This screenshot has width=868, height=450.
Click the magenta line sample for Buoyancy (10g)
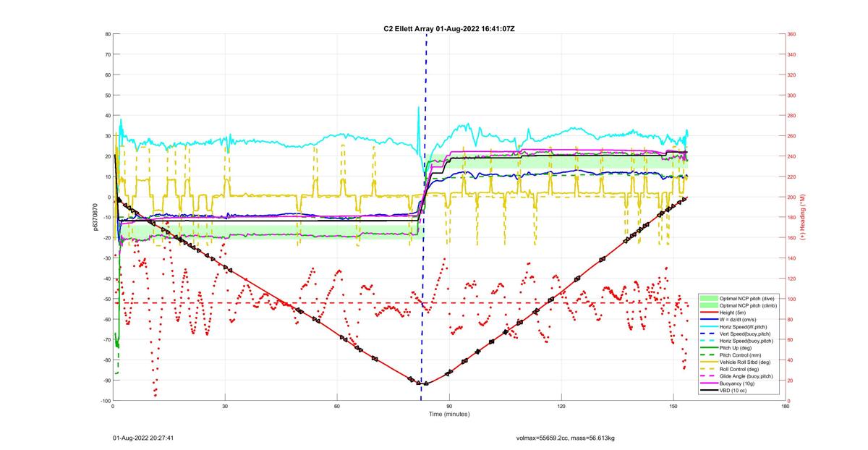click(709, 383)
